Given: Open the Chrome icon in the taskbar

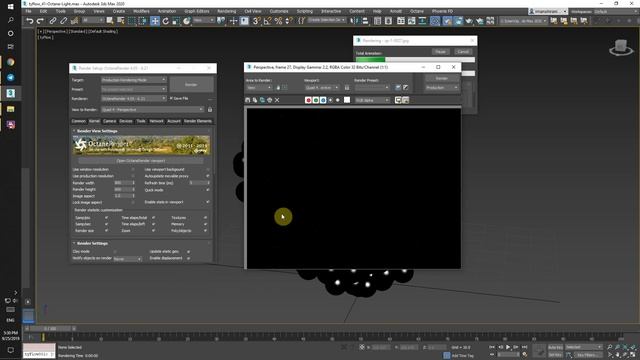Looking at the screenshot, I should tap(11, 62).
